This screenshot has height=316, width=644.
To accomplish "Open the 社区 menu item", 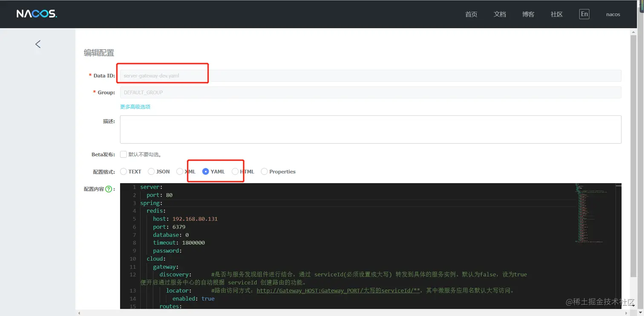I will point(557,14).
